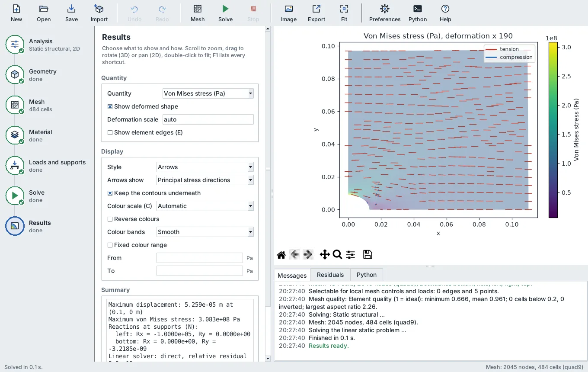The height and width of the screenshot is (372, 588).
Task: Save the project
Action: tap(71, 13)
